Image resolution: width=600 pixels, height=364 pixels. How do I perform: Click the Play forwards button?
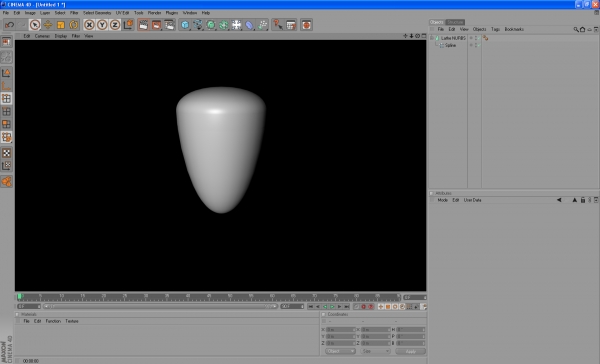point(332,307)
